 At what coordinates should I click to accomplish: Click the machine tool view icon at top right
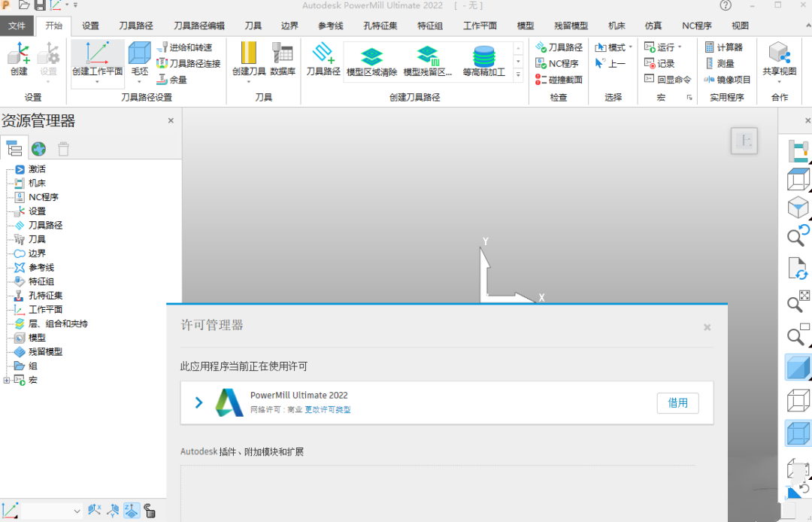click(x=798, y=150)
